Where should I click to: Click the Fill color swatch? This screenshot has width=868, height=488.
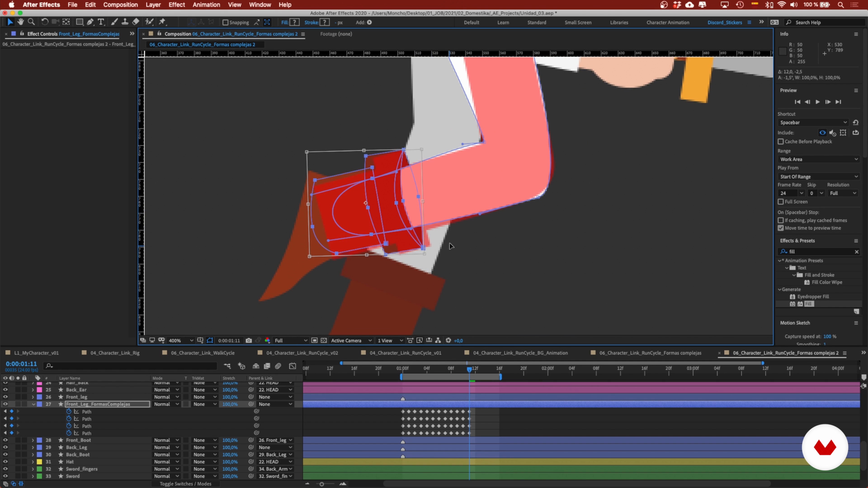(294, 22)
